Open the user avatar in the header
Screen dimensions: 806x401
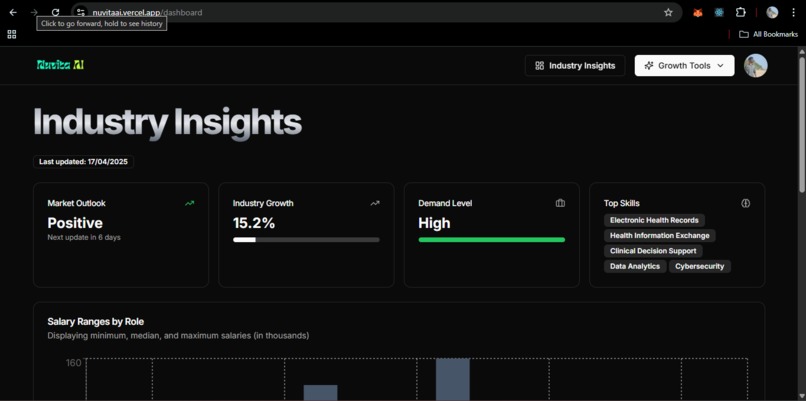click(756, 66)
